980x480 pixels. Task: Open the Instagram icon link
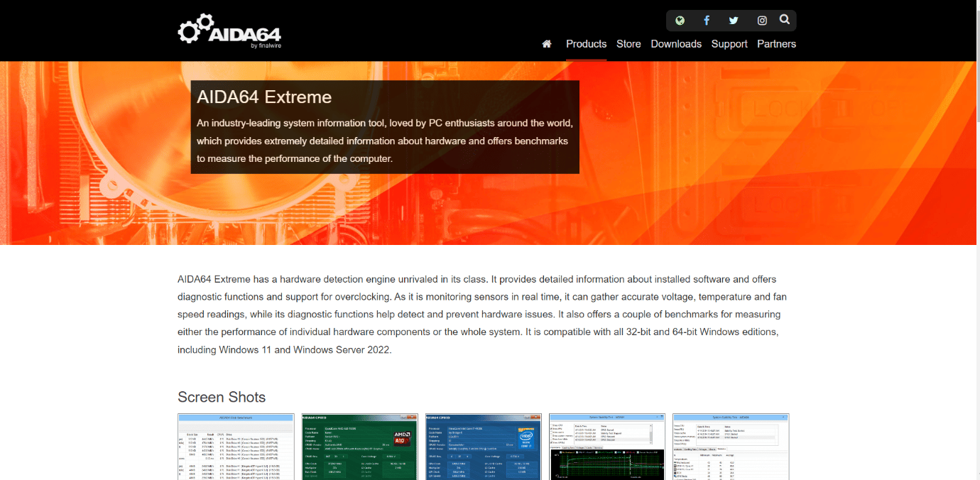click(x=762, y=21)
